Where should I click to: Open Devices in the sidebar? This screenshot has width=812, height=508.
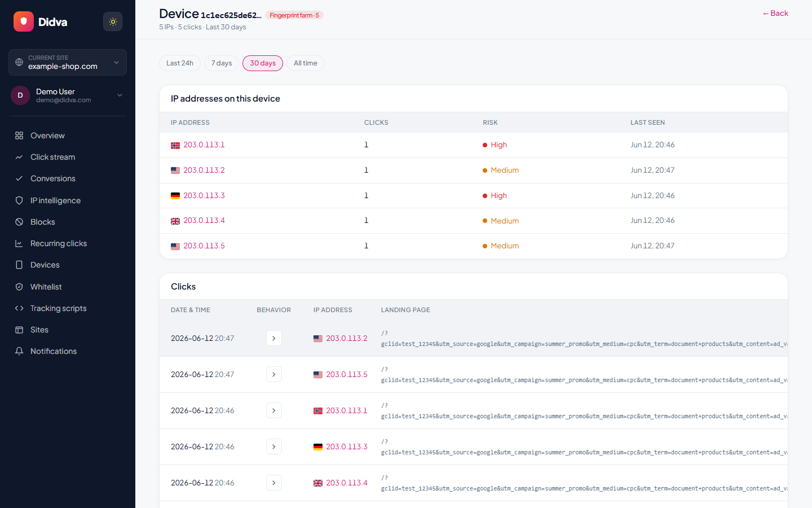(45, 265)
